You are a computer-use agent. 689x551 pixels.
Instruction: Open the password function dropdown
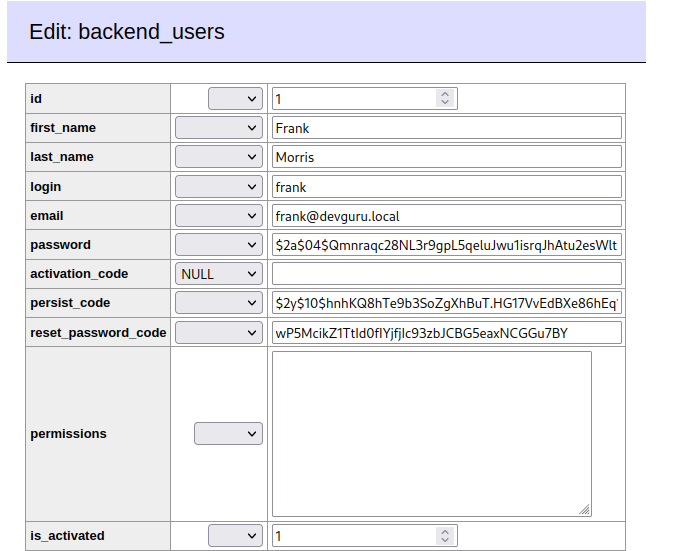point(218,244)
